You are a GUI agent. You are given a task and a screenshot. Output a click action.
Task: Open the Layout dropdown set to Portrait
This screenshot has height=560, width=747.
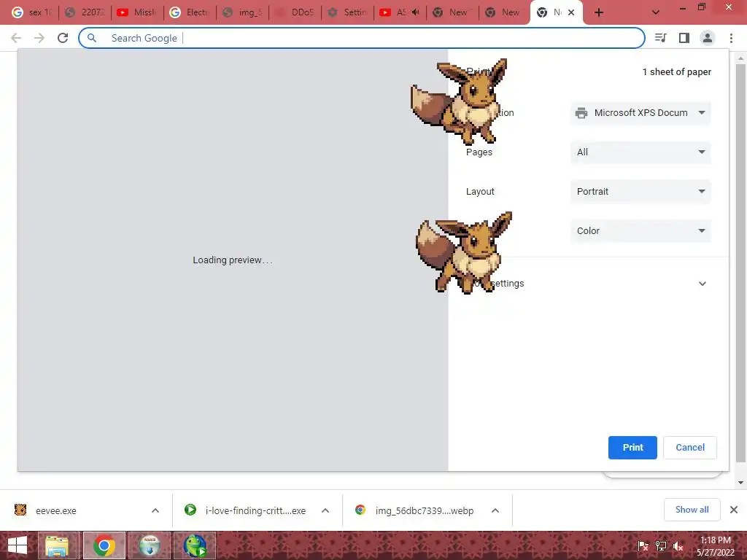point(640,192)
